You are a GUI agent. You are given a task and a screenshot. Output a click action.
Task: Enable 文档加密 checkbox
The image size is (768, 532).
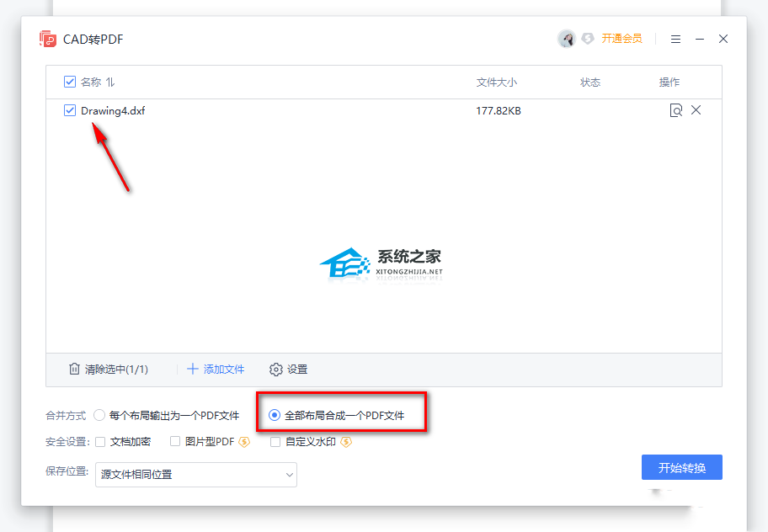pos(100,442)
